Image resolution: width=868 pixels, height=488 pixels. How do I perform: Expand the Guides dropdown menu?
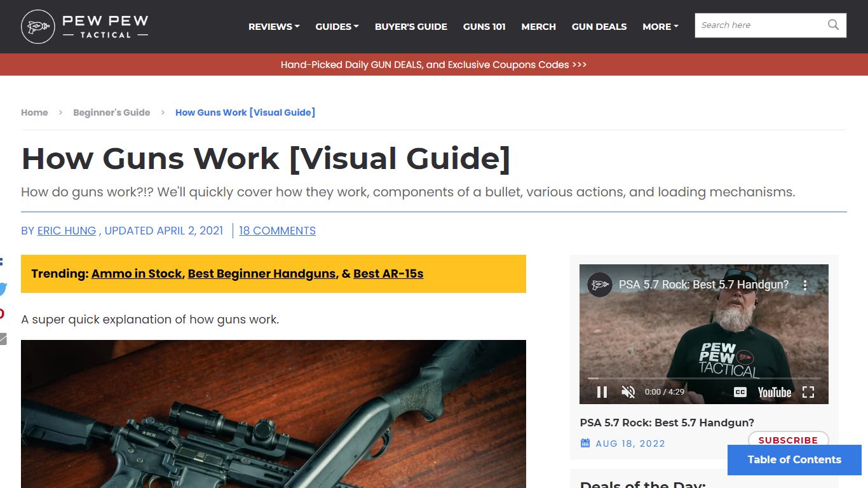click(x=337, y=27)
